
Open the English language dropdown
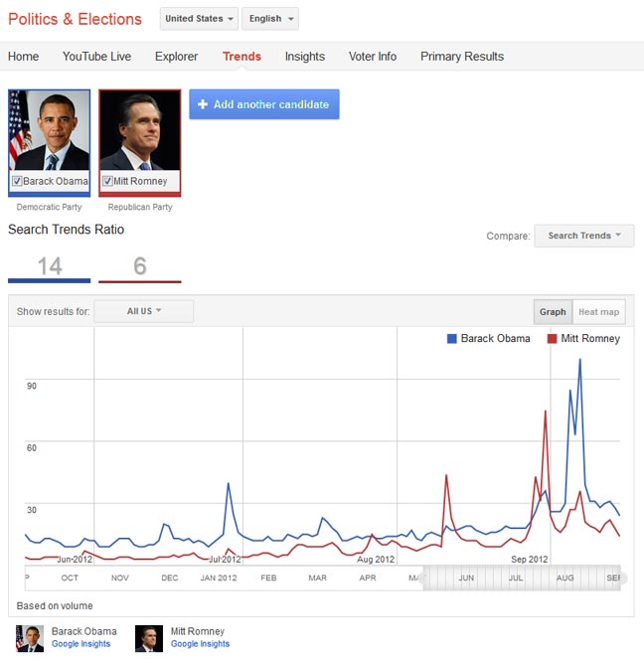269,19
